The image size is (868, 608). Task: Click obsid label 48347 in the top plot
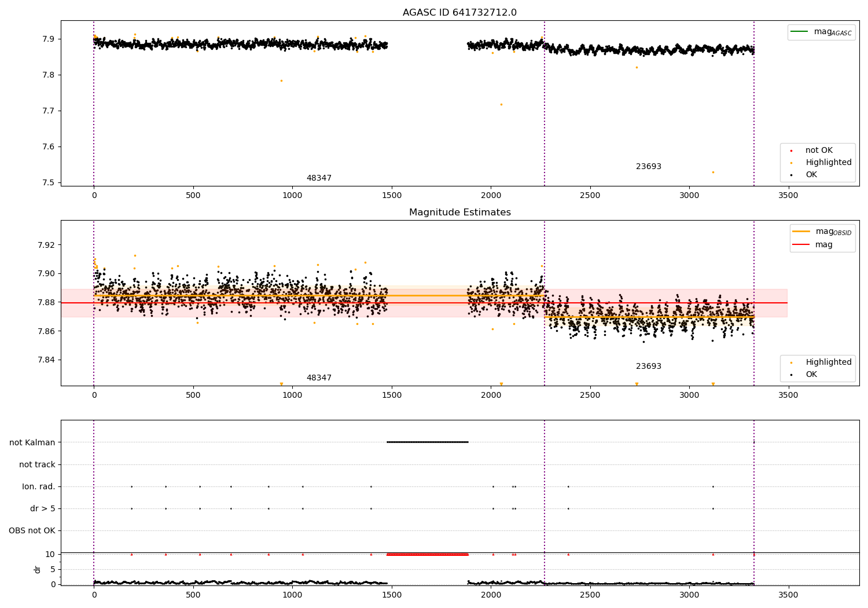point(319,178)
